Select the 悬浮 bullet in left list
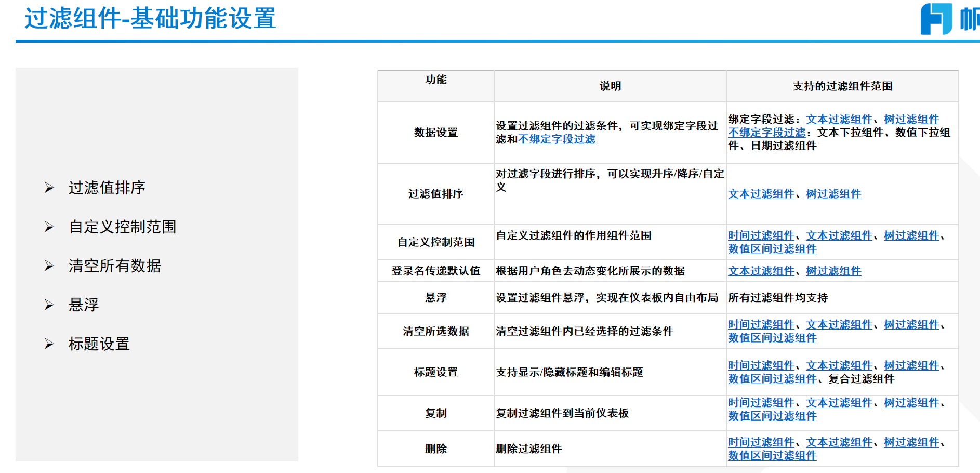This screenshot has height=473, width=980. (83, 305)
